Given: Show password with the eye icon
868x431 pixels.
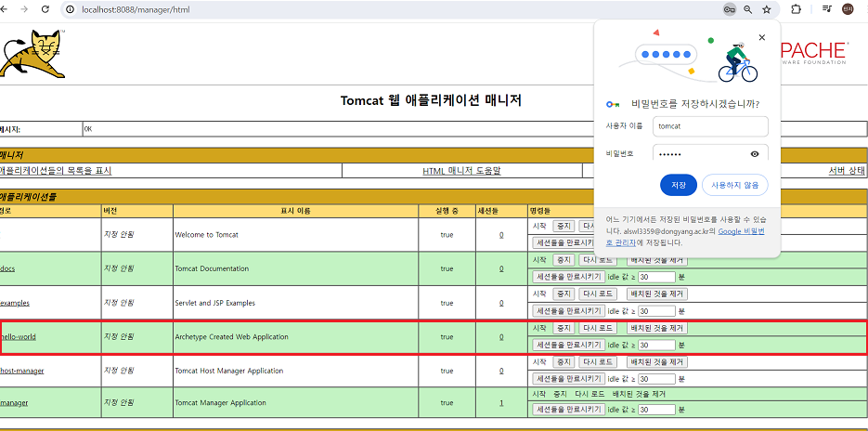Looking at the screenshot, I should point(755,154).
